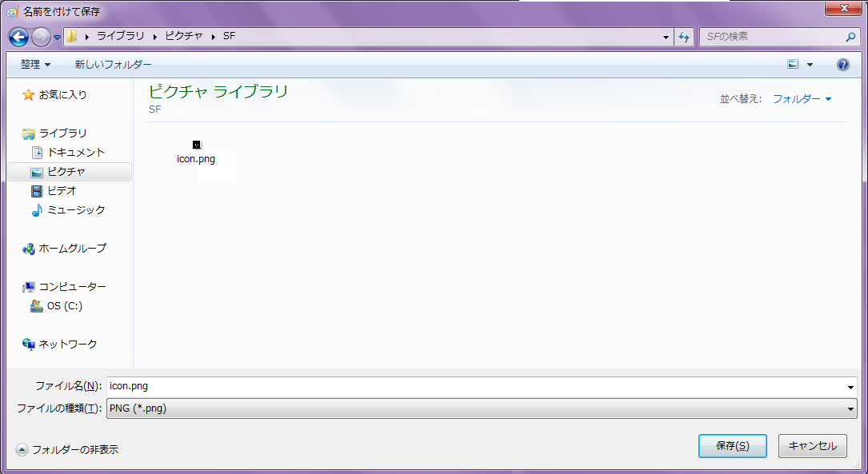
Task: Click the キャンセル button
Action: [813, 446]
